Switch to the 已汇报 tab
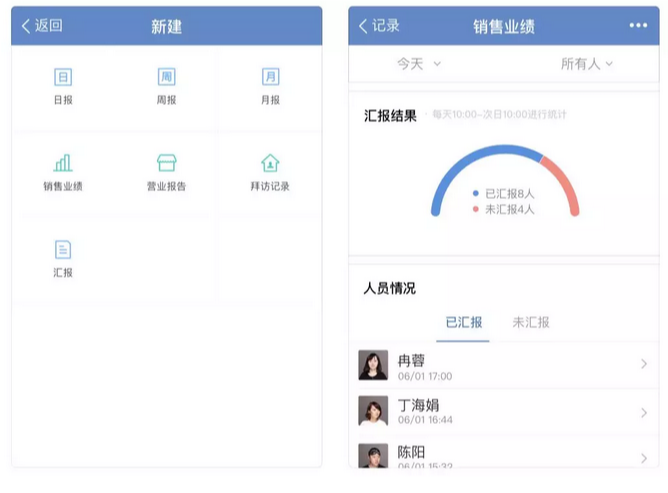 [x=464, y=323]
